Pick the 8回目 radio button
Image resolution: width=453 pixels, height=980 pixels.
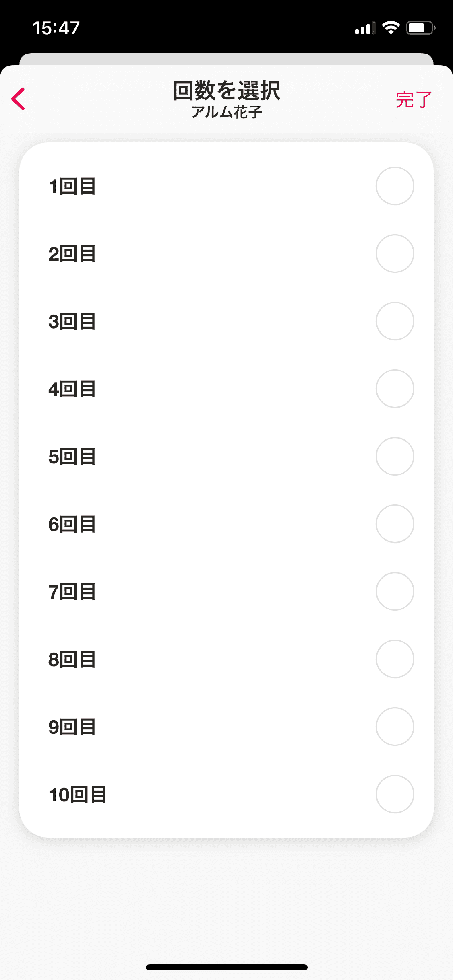coord(395,659)
